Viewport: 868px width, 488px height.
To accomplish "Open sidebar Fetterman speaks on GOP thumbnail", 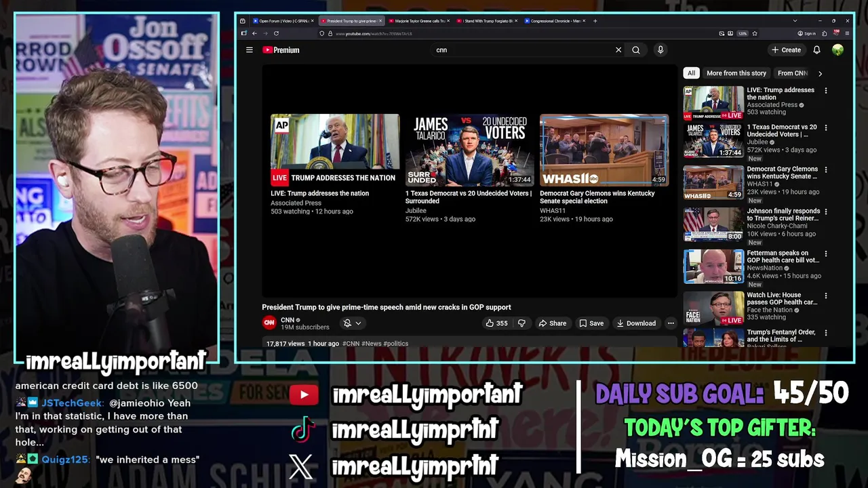I will 713,266.
